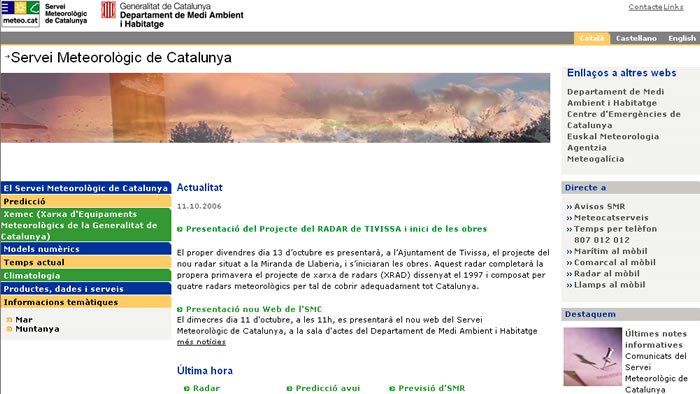700x394 pixels.
Task: Open the Marítim al mòbil shortcut
Action: coord(610,251)
